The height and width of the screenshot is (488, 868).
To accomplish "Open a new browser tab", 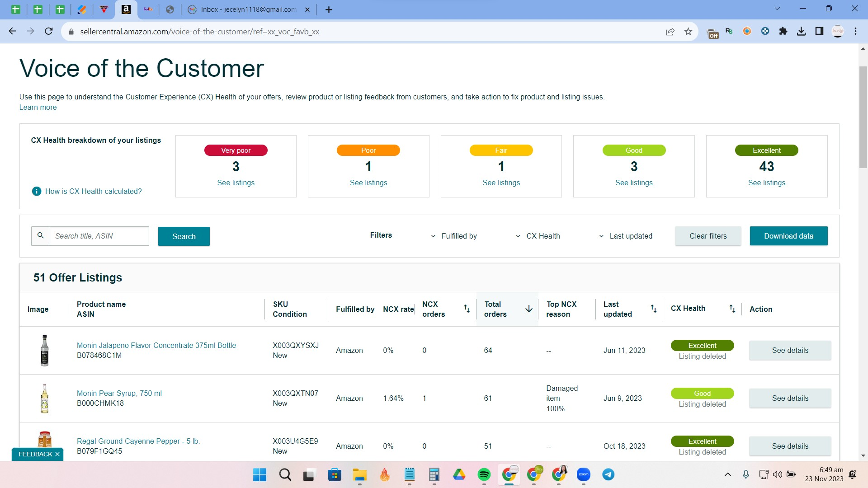I will click(329, 9).
